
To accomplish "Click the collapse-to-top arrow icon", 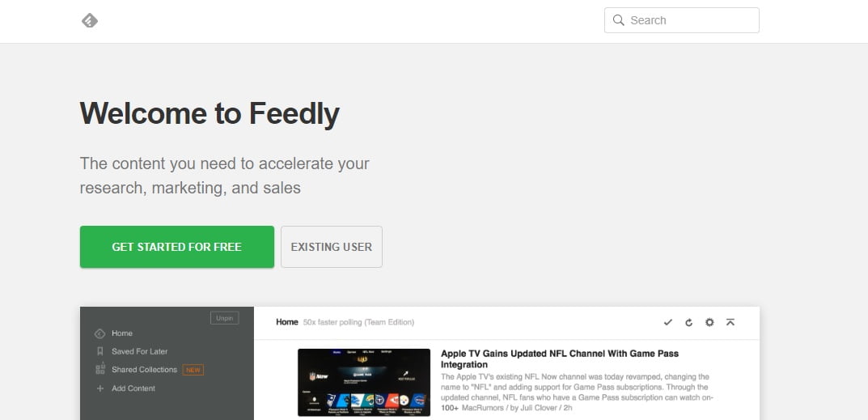I will point(730,322).
